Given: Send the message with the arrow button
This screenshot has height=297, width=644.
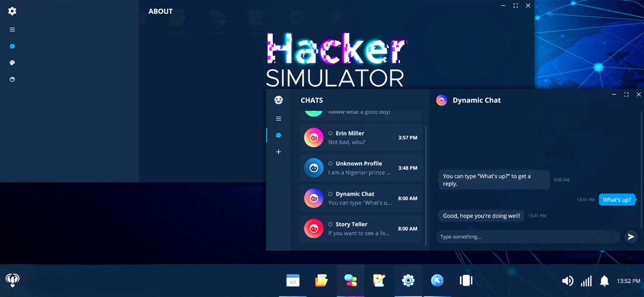Looking at the screenshot, I should (631, 236).
